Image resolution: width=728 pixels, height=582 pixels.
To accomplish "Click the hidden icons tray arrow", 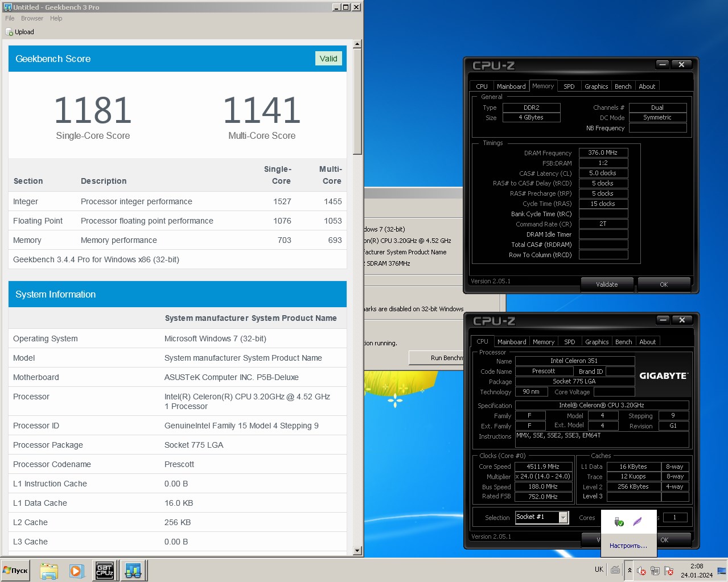I will [x=630, y=570].
